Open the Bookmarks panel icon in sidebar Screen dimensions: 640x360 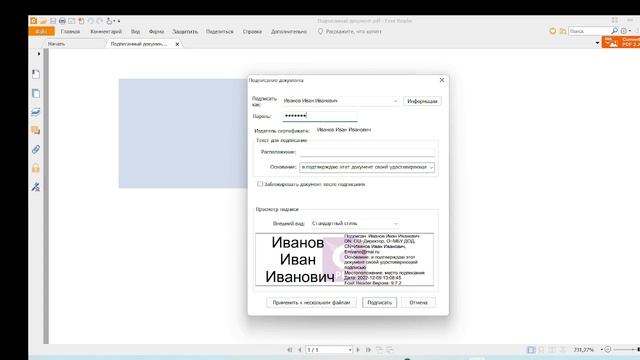[36, 74]
